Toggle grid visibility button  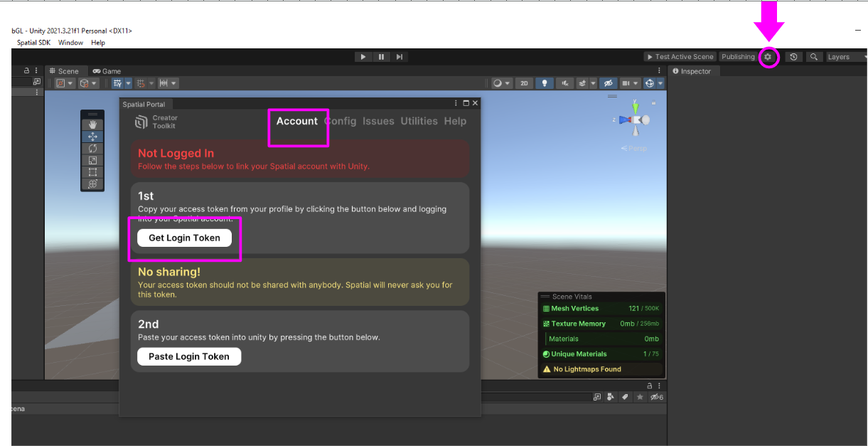117,83
